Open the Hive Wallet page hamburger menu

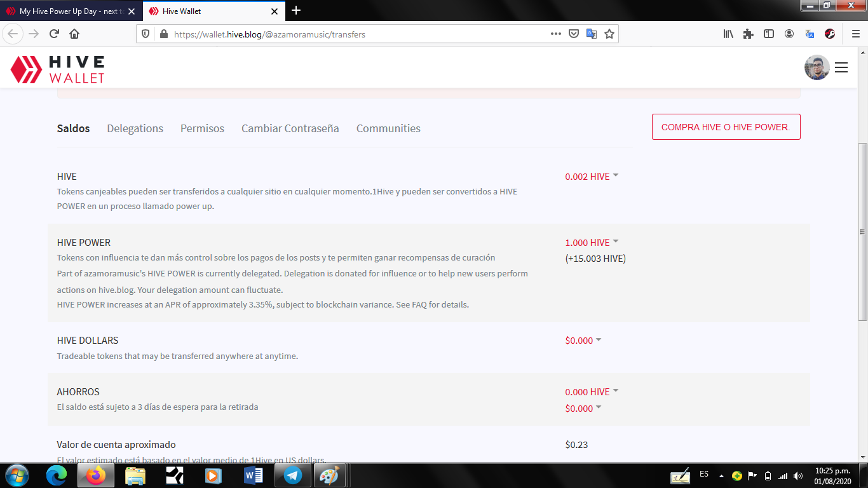pyautogui.click(x=841, y=67)
